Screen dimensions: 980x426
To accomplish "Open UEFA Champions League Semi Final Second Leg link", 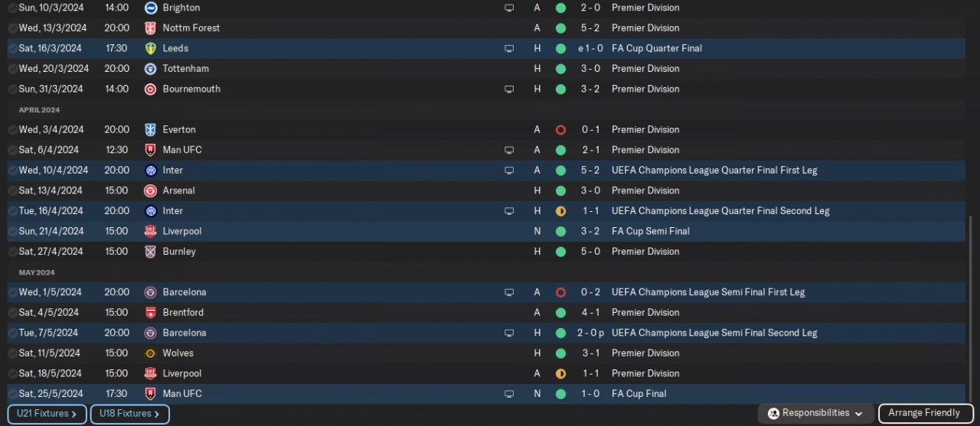I will pyautogui.click(x=714, y=333).
